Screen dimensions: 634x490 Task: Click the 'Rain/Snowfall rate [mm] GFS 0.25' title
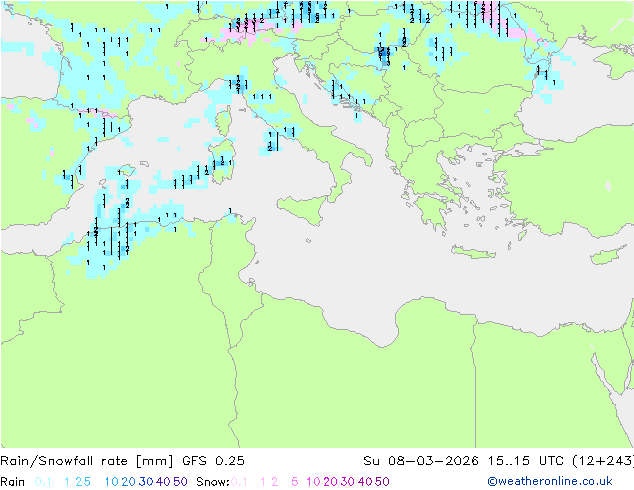pos(122,461)
